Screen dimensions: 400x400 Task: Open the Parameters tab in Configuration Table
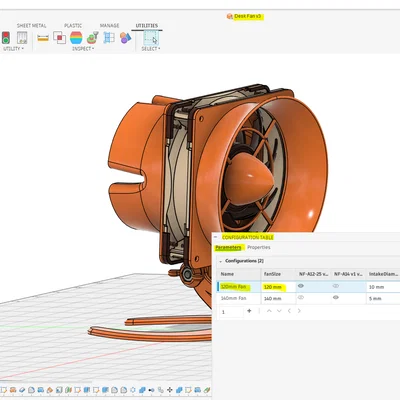(228, 247)
